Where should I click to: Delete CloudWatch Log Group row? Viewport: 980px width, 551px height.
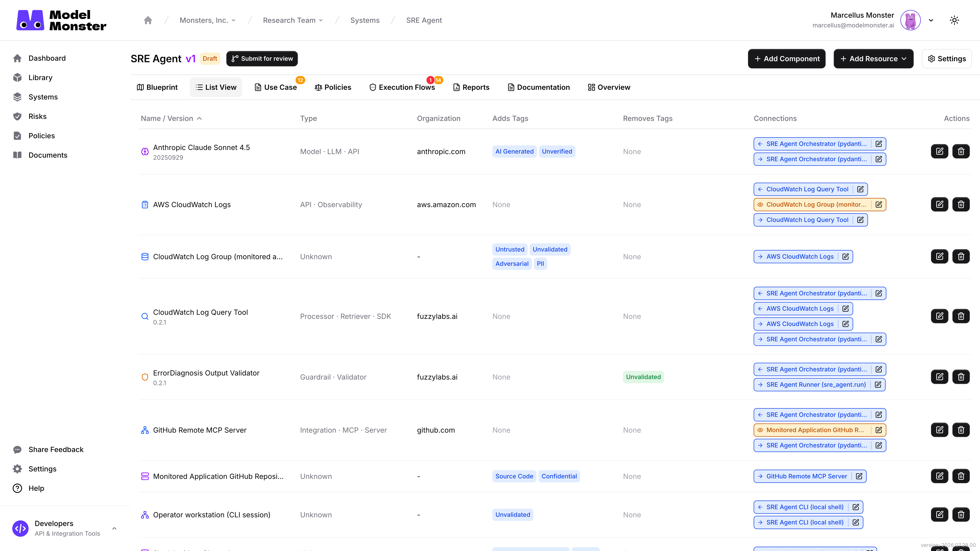click(x=961, y=257)
